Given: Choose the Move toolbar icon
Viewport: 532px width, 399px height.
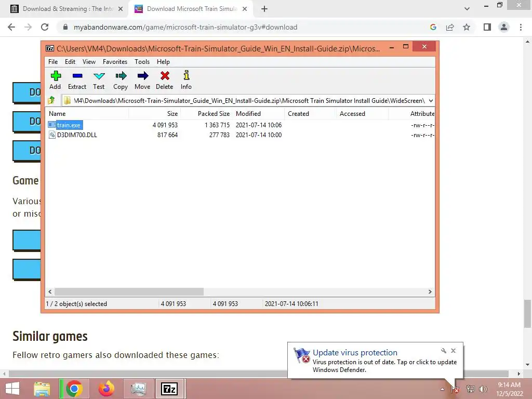Looking at the screenshot, I should [x=143, y=76].
